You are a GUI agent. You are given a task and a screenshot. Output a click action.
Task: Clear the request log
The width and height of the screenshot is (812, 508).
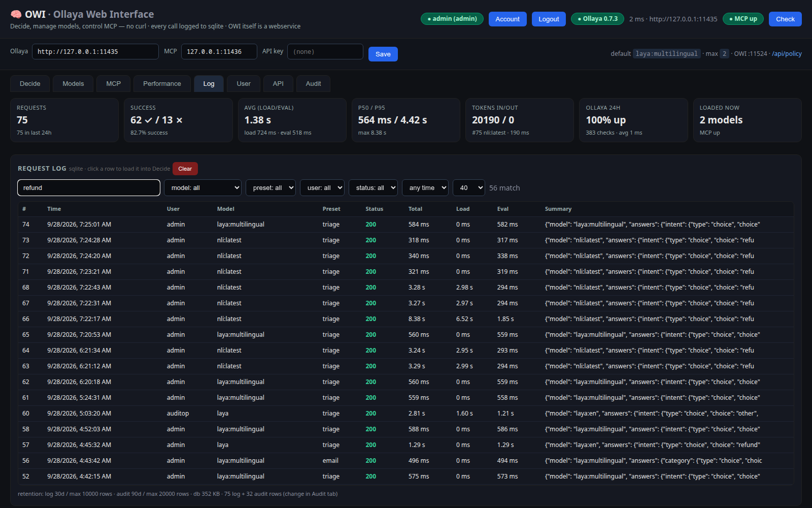pyautogui.click(x=185, y=169)
